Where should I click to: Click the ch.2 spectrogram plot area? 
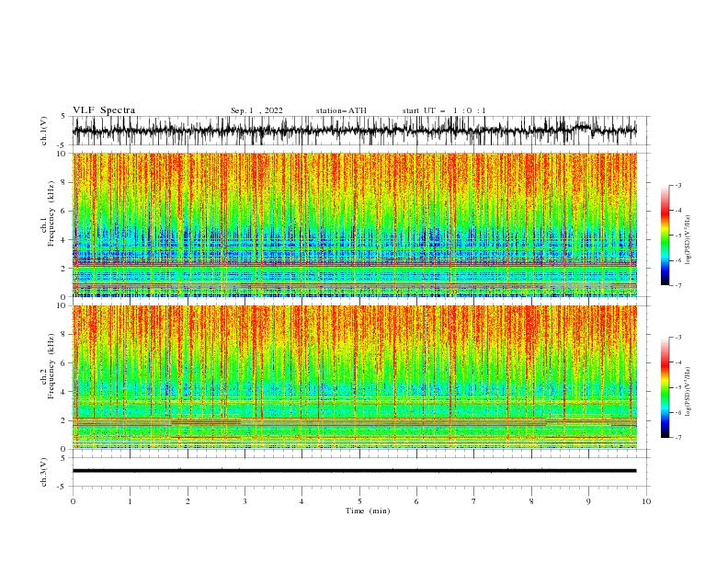tap(355, 377)
